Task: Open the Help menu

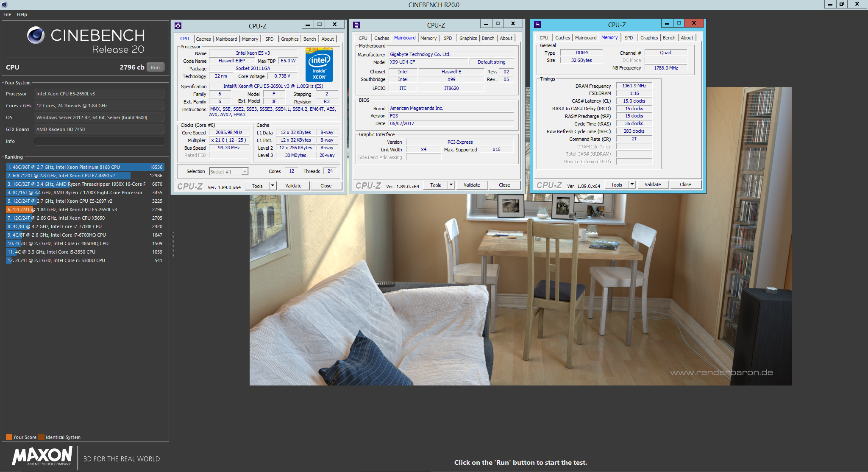Action: (x=22, y=14)
